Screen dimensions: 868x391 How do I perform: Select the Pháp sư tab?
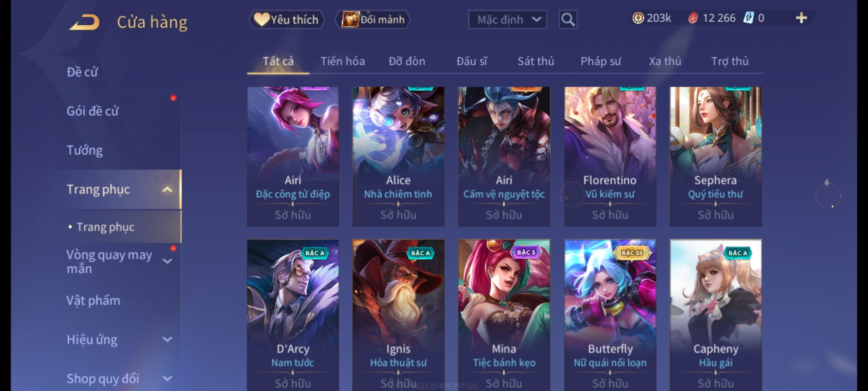(x=601, y=61)
